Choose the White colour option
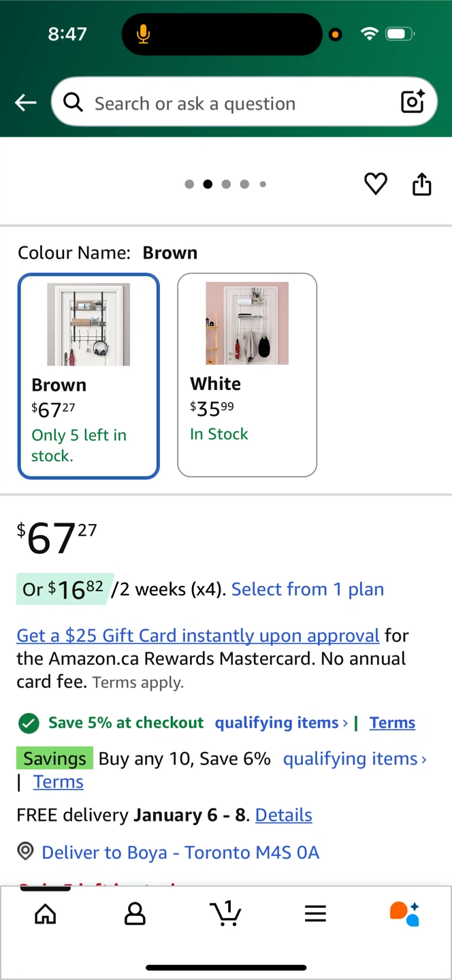This screenshot has height=980, width=452. tap(247, 375)
